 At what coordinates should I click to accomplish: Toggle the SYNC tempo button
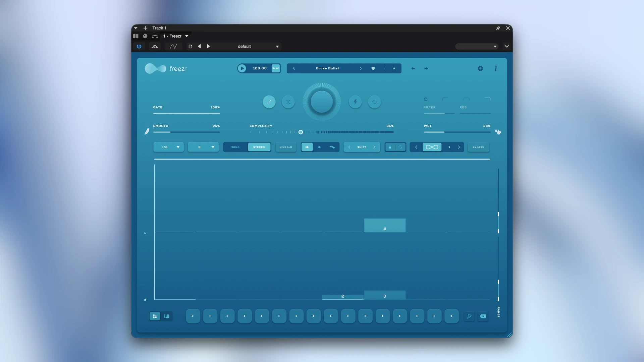[276, 68]
